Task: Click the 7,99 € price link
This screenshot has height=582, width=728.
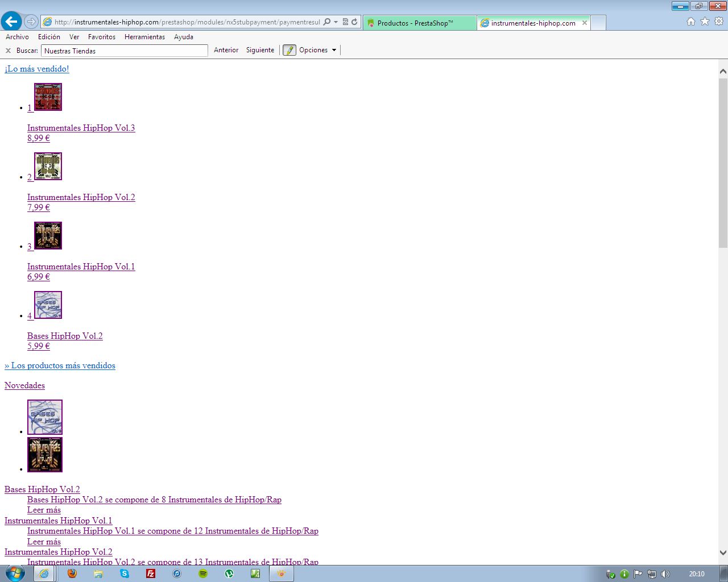Action: tap(39, 207)
